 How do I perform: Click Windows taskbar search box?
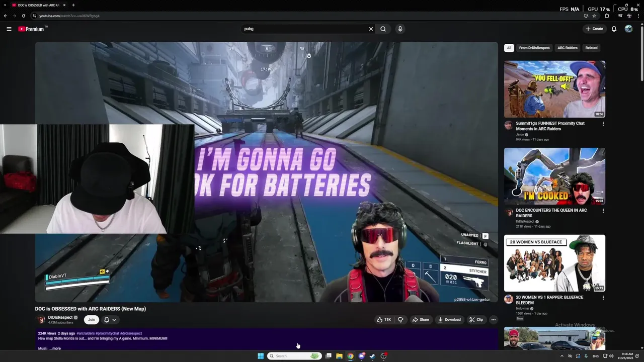point(294,356)
